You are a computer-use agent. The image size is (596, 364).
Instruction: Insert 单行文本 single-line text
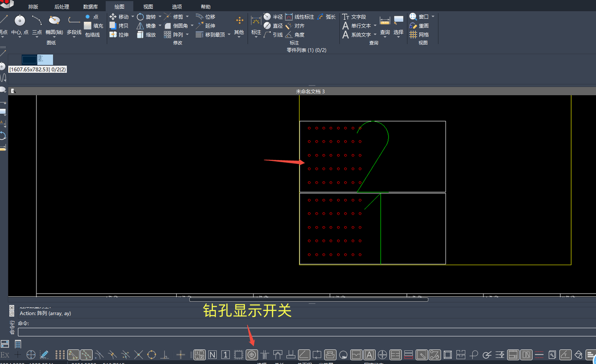point(357,26)
